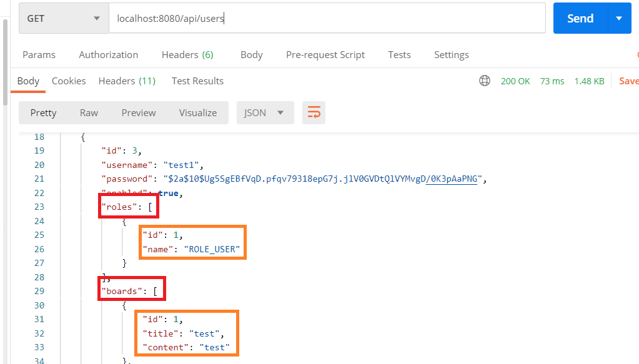Click the 73 ms response time
639x364 pixels.
(552, 81)
